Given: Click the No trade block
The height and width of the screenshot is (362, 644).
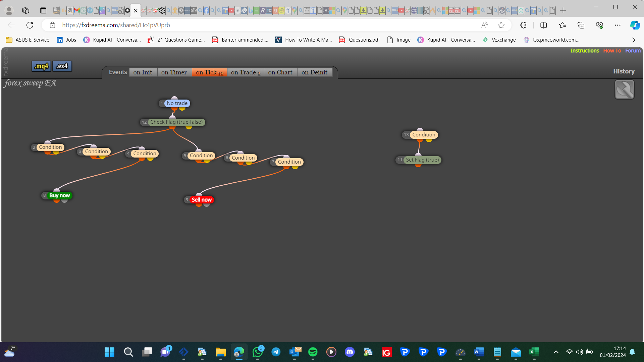Looking at the screenshot, I should coord(177,103).
